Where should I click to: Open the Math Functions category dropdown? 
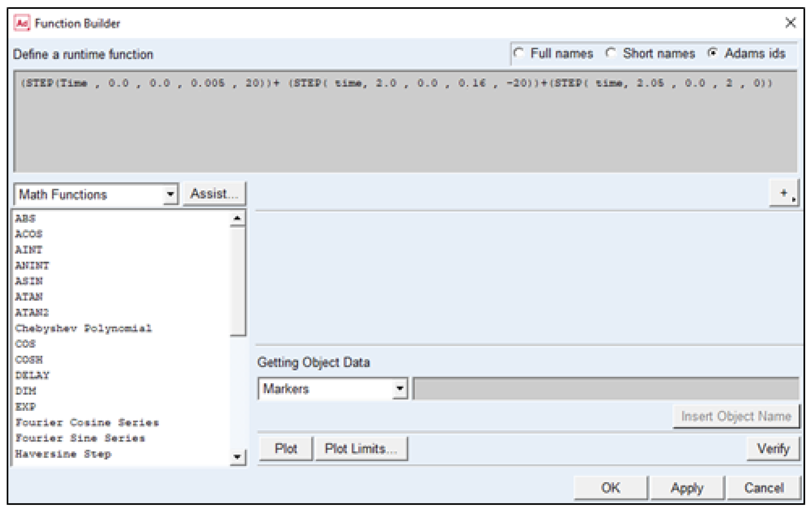(170, 195)
